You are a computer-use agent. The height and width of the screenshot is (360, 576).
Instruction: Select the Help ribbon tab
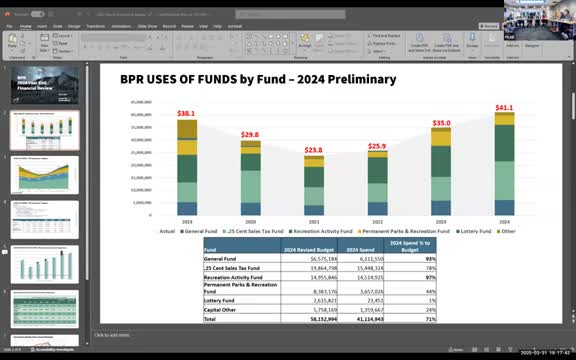[217, 26]
